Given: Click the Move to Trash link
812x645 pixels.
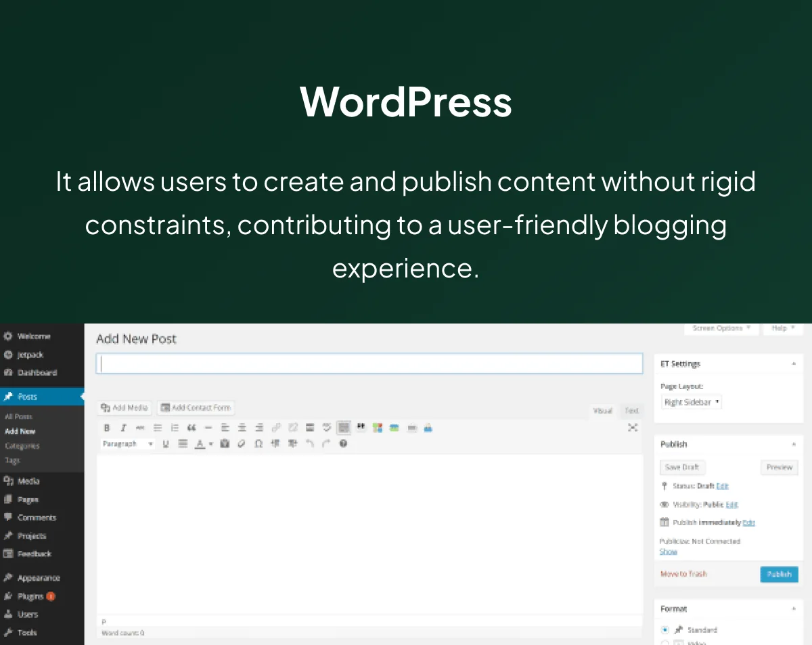Looking at the screenshot, I should [683, 574].
